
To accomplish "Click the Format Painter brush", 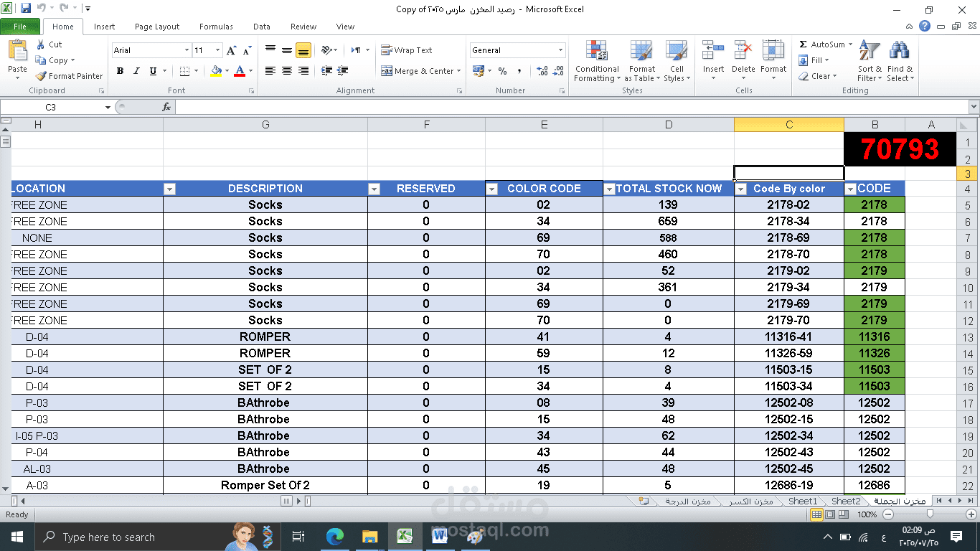I will (41, 76).
